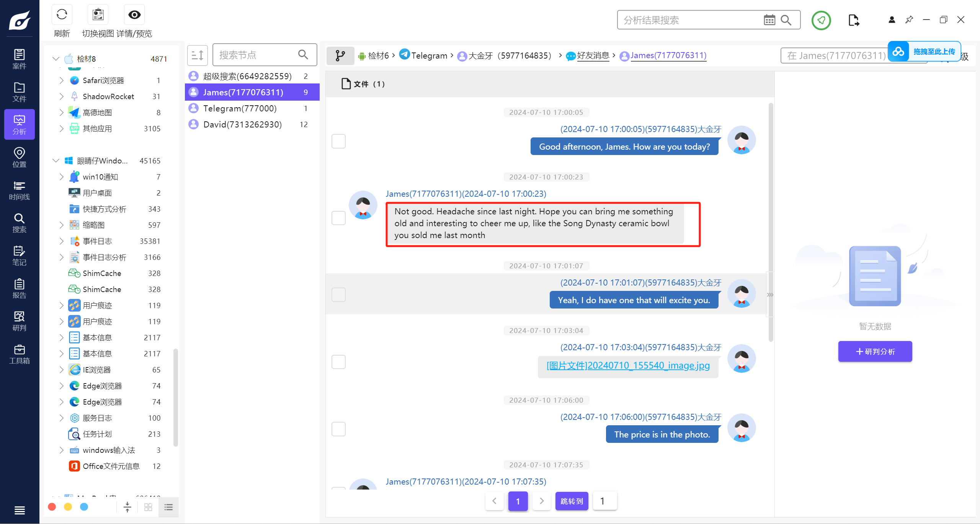Select the David(7313262930) conversation
980x524 pixels.
coord(242,124)
